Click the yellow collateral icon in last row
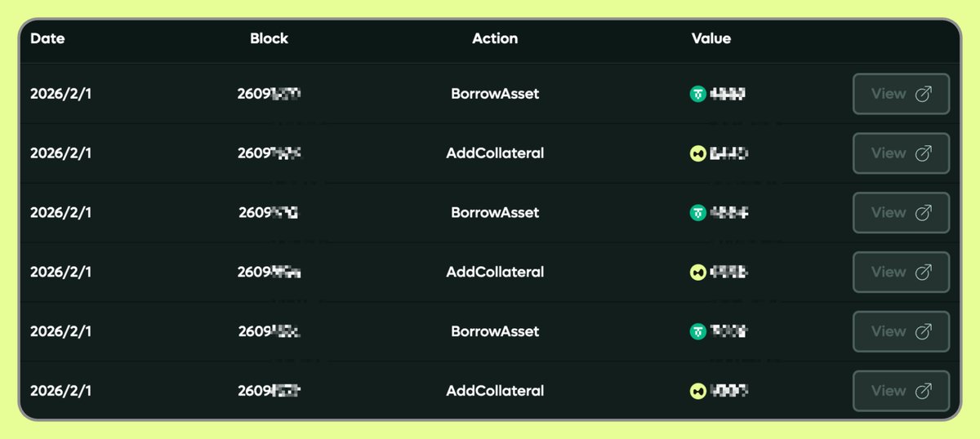Screen dimensions: 980x439 [697, 391]
